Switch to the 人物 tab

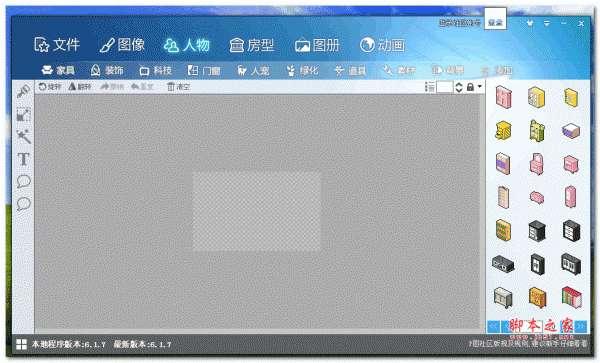click(x=187, y=45)
